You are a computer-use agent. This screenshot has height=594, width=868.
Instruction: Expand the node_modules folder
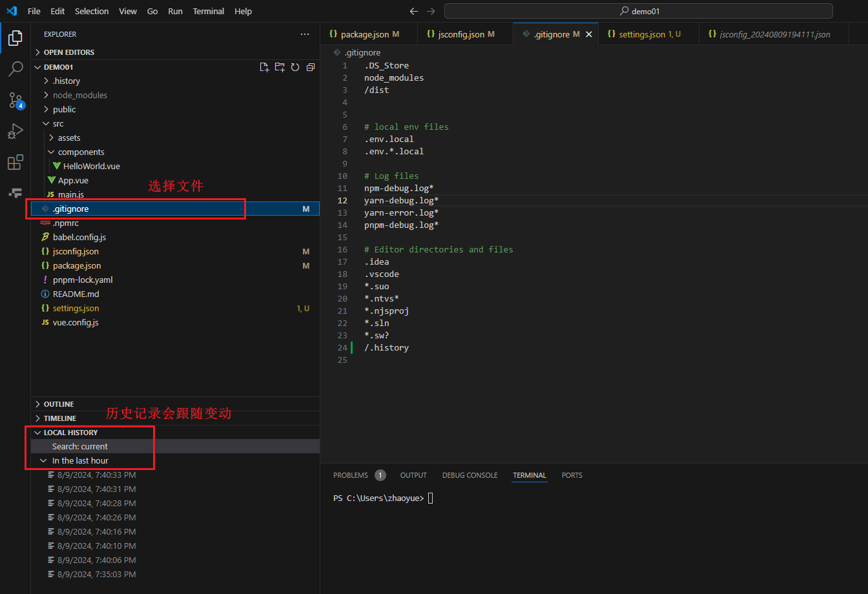pyautogui.click(x=46, y=95)
